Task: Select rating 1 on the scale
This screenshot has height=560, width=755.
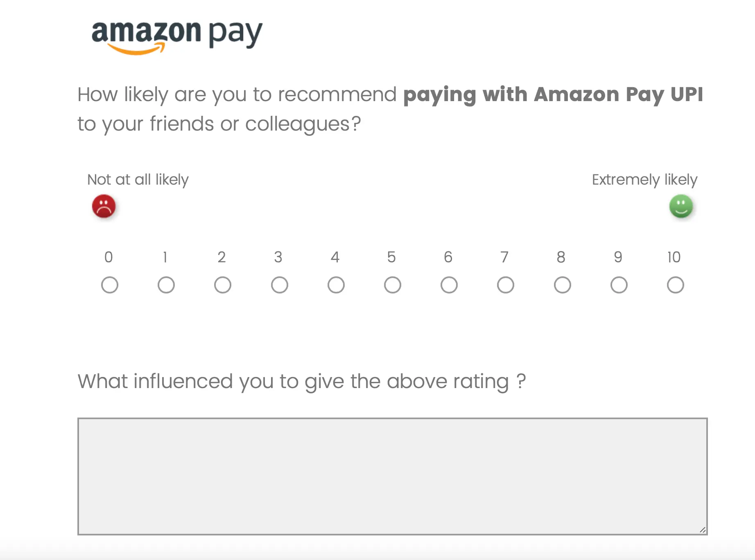Action: pos(166,284)
